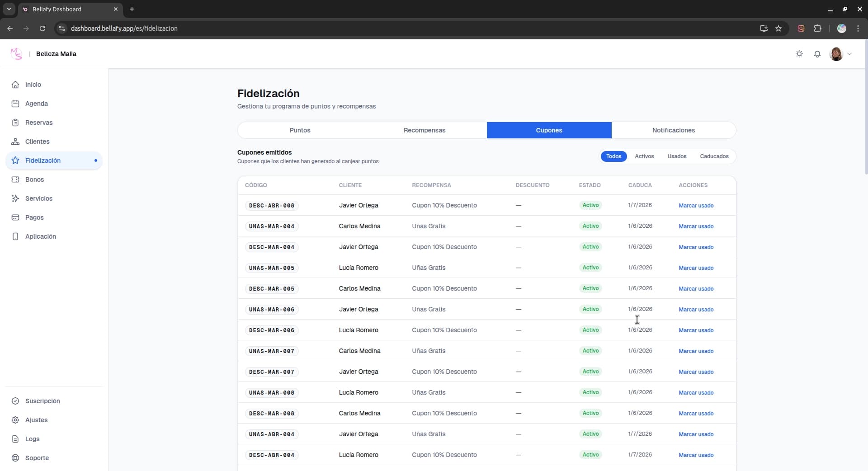
Task: Filter coupons by Usados
Action: click(676, 156)
